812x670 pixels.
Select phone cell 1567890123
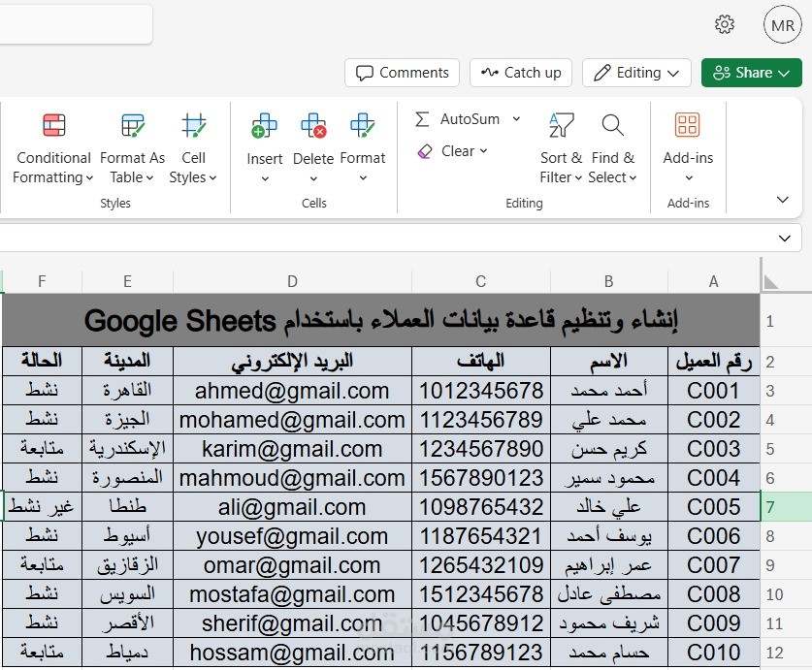pos(480,478)
